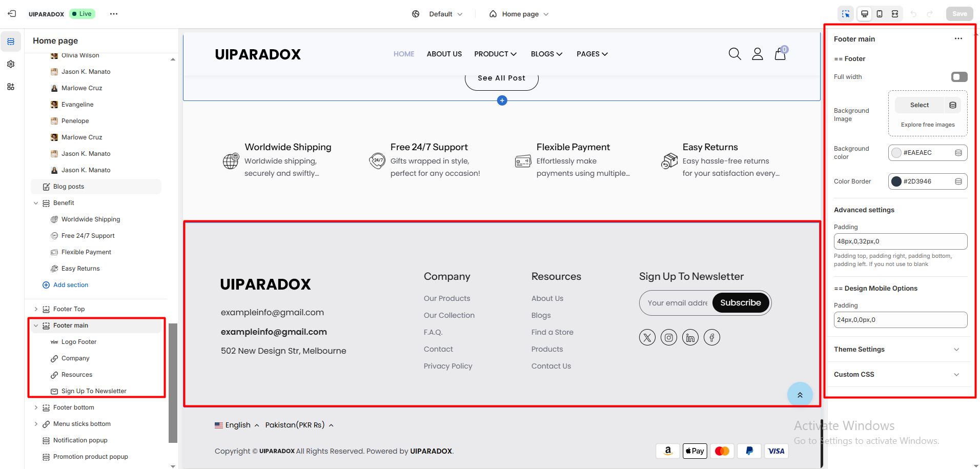Open the Pakistan(PKR Rs) currency selector
Image resolution: width=980 pixels, height=469 pixels.
click(299, 425)
